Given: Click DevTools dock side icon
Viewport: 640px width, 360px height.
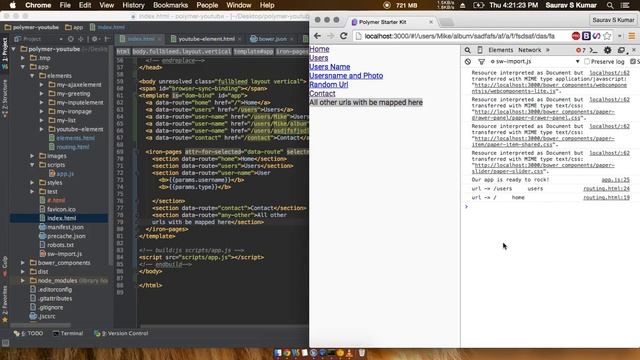Looking at the screenshot, I should click(x=621, y=50).
